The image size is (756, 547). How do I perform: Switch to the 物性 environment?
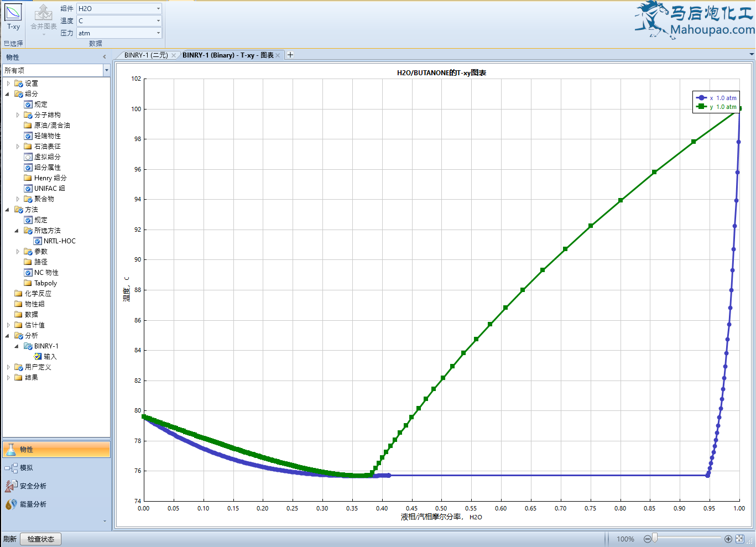pyautogui.click(x=56, y=450)
